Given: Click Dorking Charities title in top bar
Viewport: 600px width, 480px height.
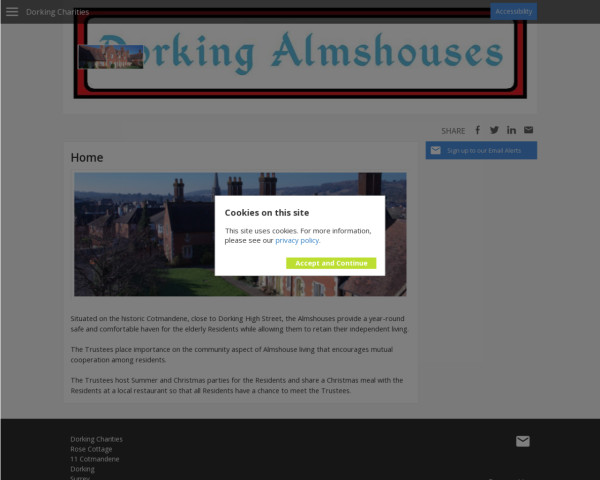Looking at the screenshot, I should [57, 12].
